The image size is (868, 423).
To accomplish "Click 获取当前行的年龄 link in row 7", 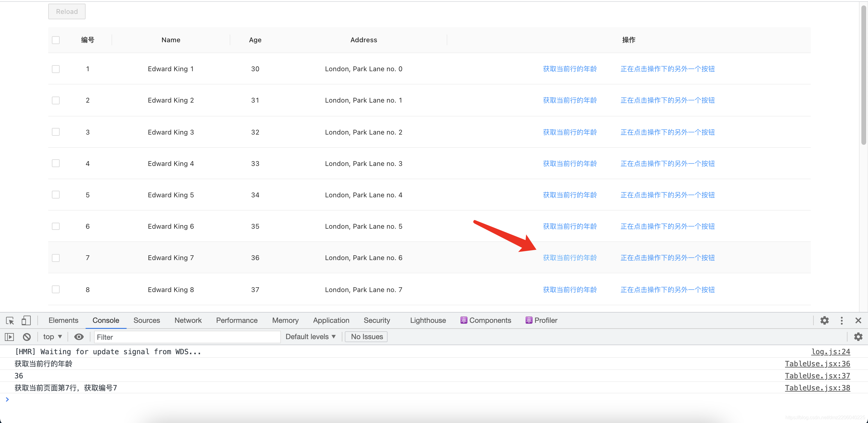I will coord(569,258).
